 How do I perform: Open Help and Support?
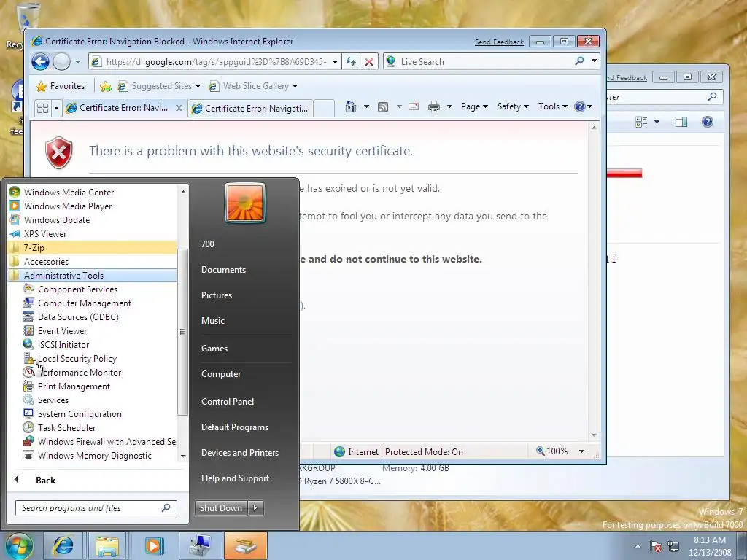point(235,478)
